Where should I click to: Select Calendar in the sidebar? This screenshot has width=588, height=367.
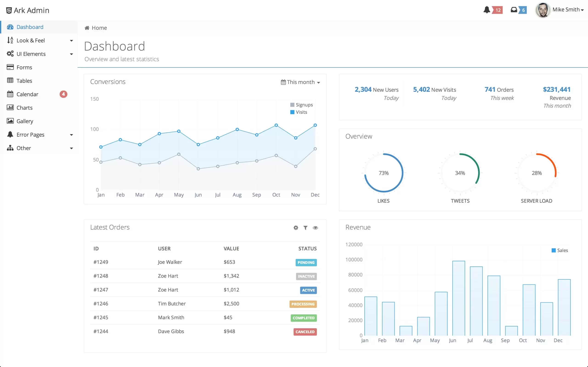[27, 94]
